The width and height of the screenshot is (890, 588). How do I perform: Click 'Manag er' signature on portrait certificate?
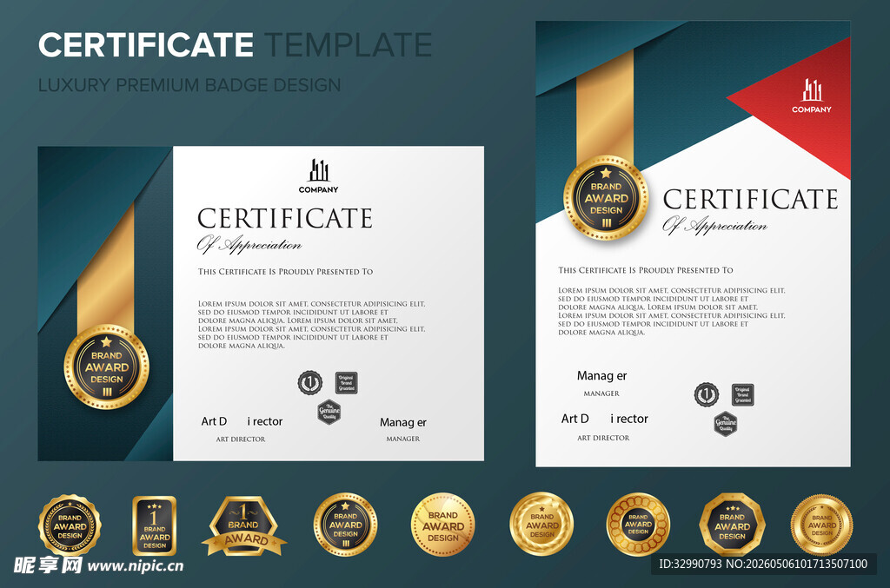[x=601, y=376]
